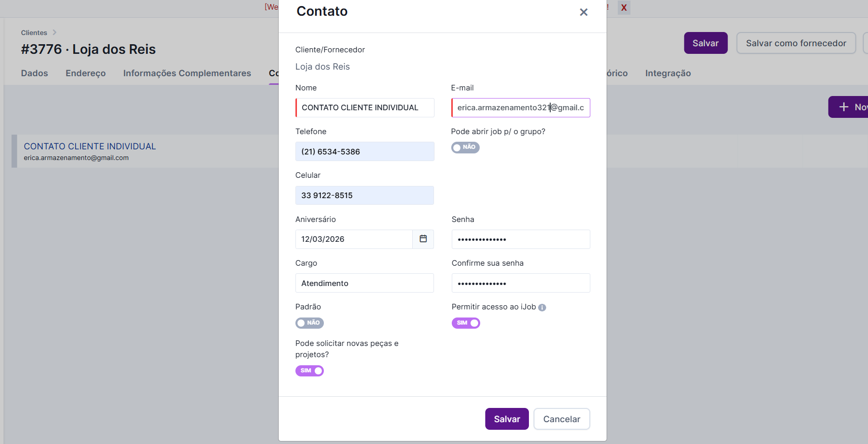This screenshot has width=868, height=444.
Task: Click the info icon beside Permitir acesso ao iJob
Action: coord(542,307)
